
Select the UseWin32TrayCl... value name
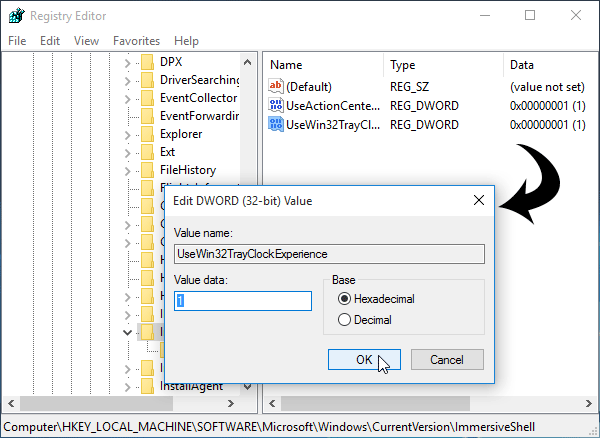coord(333,125)
